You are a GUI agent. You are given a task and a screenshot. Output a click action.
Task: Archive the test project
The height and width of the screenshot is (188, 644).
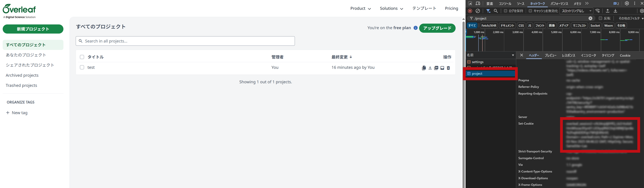(x=442, y=68)
